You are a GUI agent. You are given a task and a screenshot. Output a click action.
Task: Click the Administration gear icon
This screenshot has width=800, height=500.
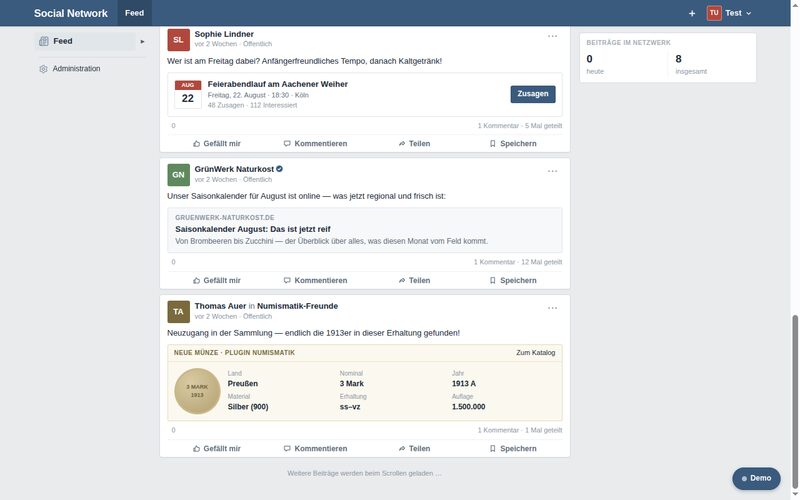(43, 69)
